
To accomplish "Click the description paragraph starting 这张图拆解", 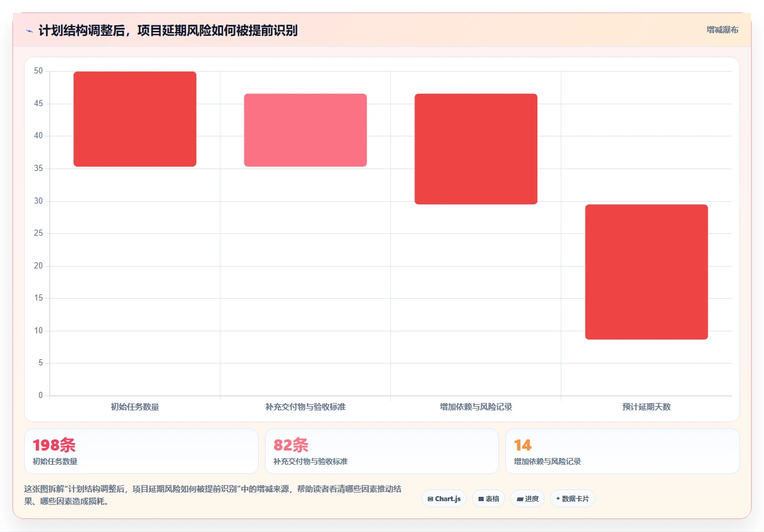I will click(213, 495).
